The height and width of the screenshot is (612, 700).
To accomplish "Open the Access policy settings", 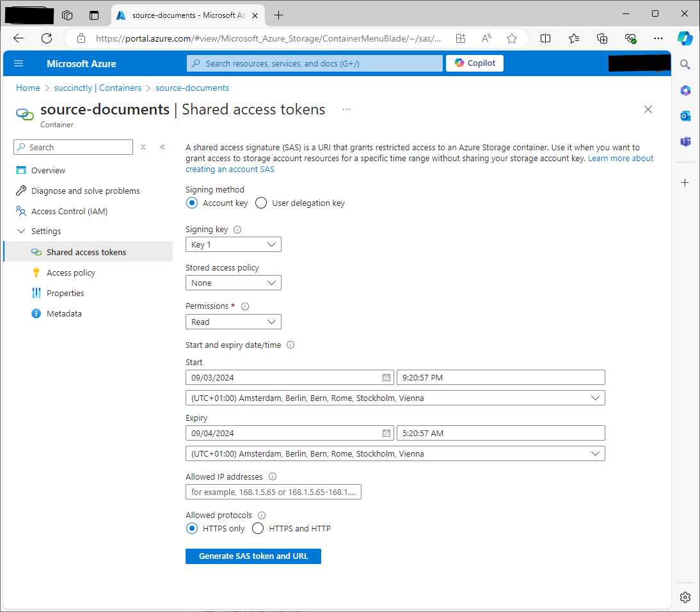I will coord(71,272).
